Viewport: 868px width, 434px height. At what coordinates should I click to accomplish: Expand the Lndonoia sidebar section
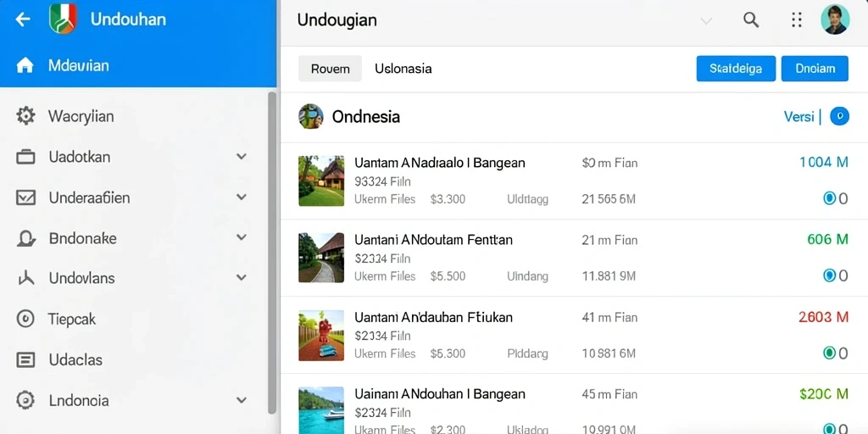pyautogui.click(x=242, y=400)
